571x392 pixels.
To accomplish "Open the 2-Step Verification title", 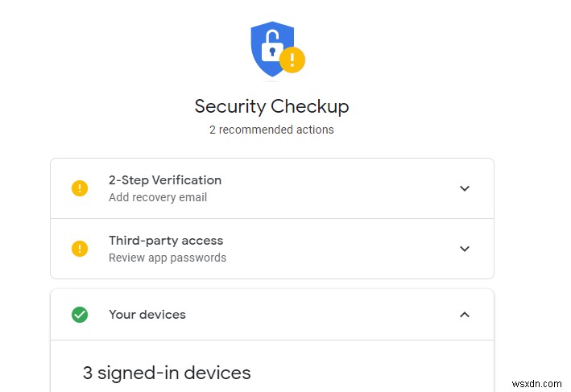I will tap(165, 180).
